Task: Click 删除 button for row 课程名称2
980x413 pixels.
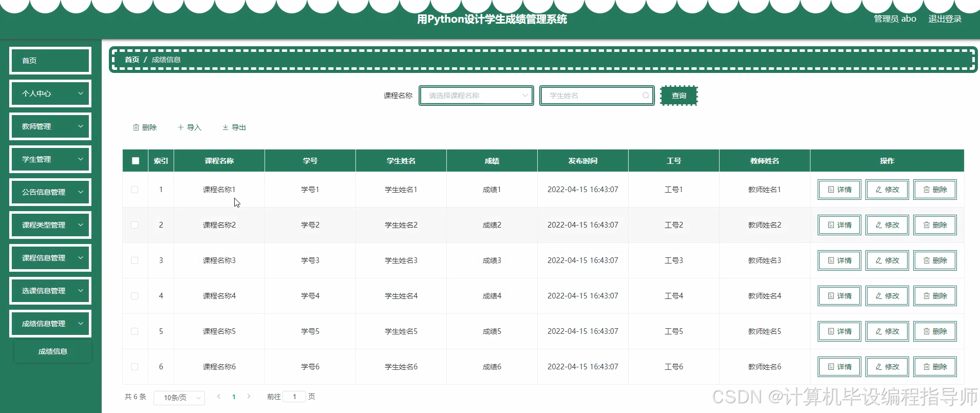Action: click(x=935, y=225)
